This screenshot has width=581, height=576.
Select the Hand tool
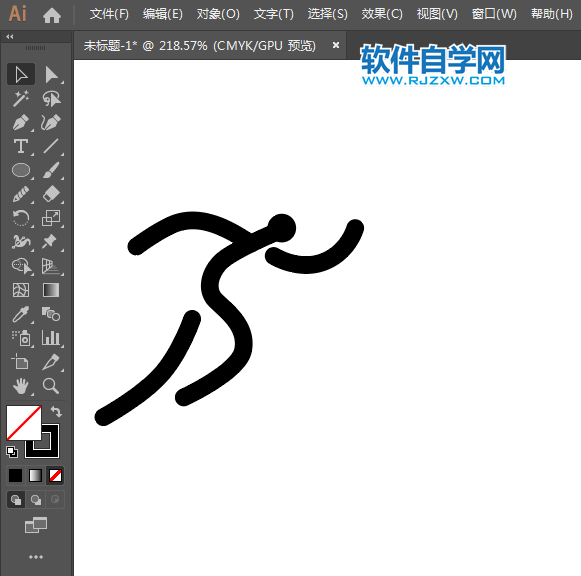click(x=21, y=386)
